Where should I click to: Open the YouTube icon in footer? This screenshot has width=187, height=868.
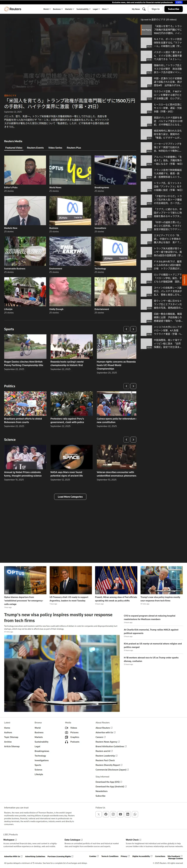(x=120, y=814)
